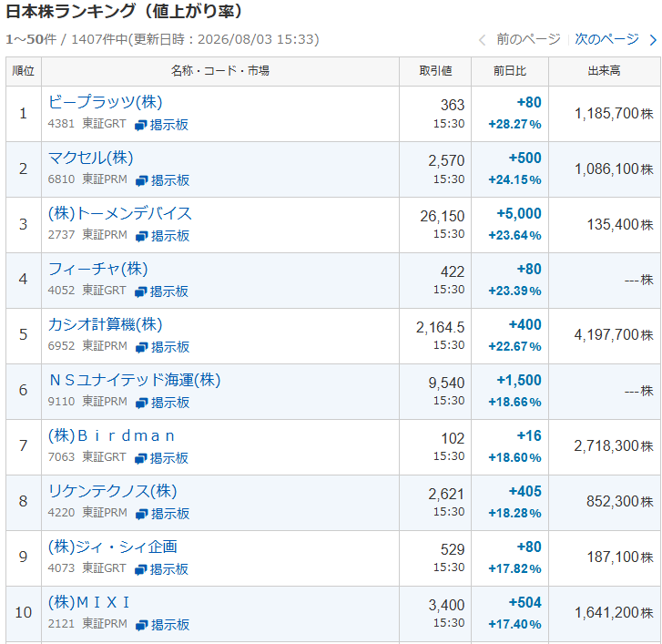Click the update timestamp 2026/08/03 15:33
This screenshot has height=644, width=662.
(x=257, y=39)
